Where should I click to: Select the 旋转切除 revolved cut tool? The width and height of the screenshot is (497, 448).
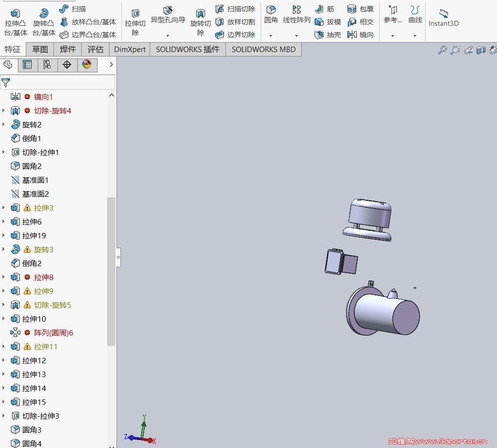[200, 22]
